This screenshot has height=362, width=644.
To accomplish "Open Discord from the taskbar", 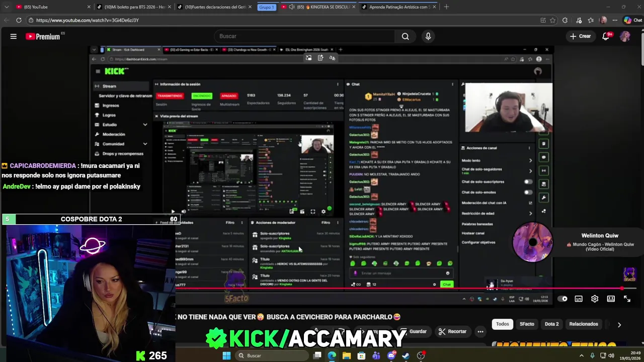I will point(391,355).
